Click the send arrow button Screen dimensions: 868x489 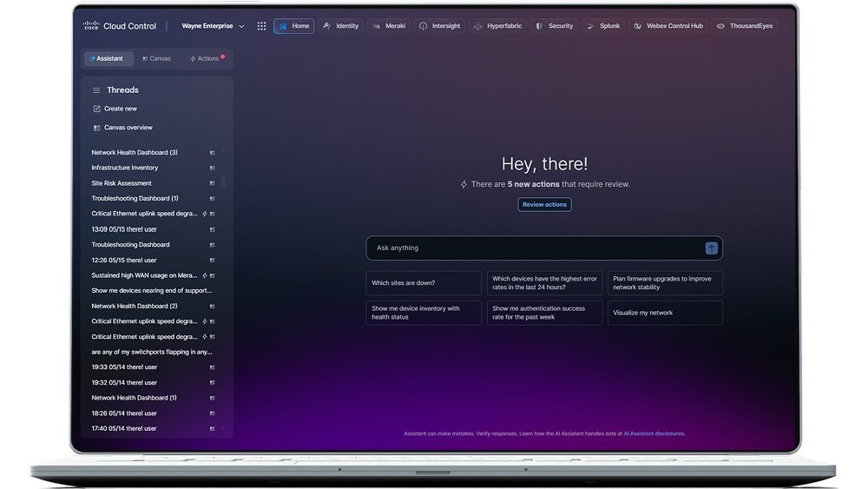point(712,248)
